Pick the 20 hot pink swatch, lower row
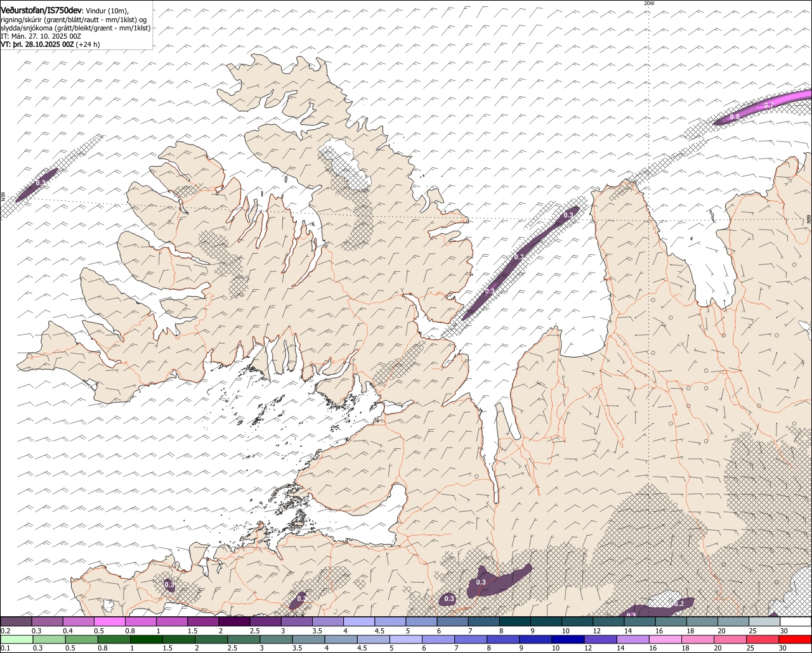Viewport: 812px width, 653px height. tap(730, 639)
